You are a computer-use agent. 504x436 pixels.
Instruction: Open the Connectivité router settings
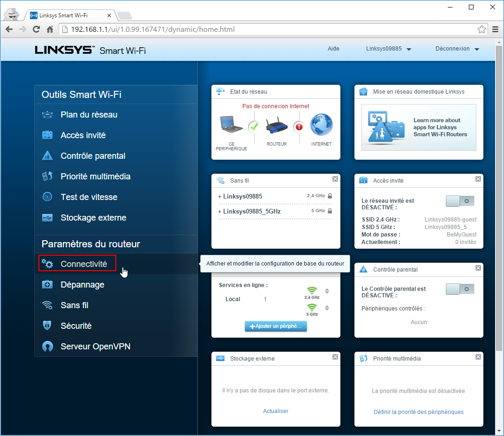click(x=83, y=264)
